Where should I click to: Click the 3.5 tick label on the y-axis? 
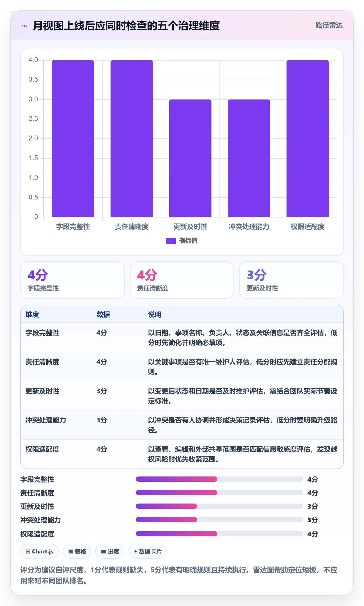pos(33,79)
